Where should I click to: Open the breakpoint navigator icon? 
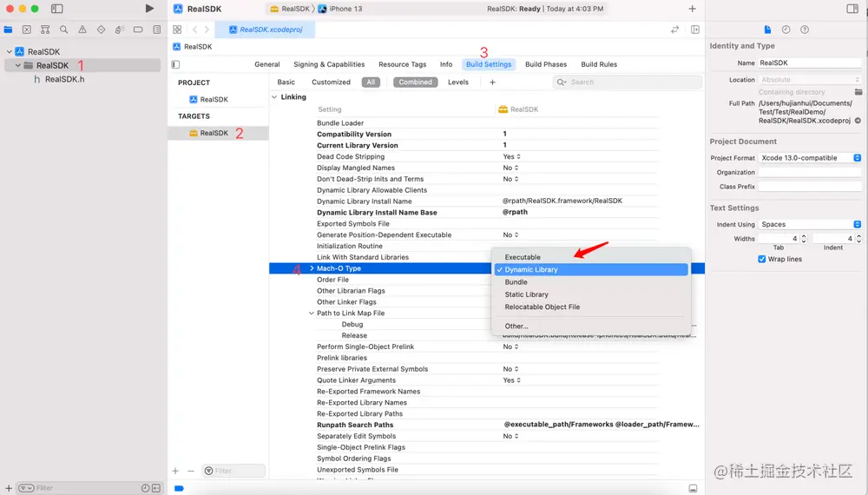(x=138, y=30)
